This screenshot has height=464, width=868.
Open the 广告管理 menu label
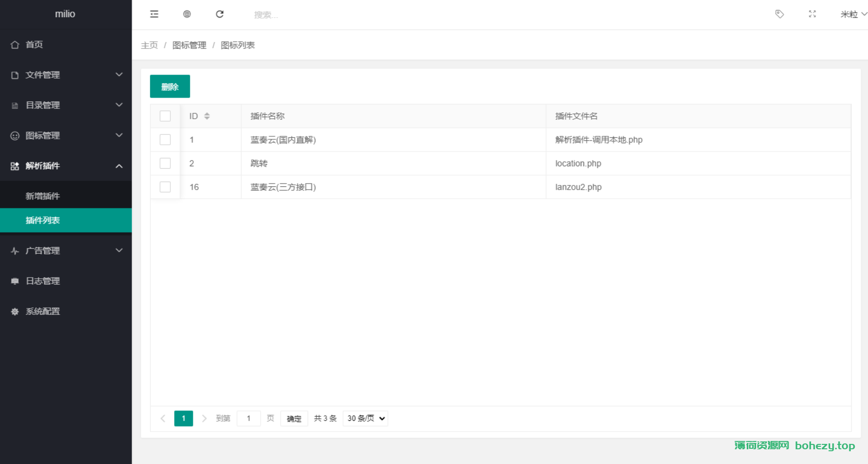click(x=43, y=251)
